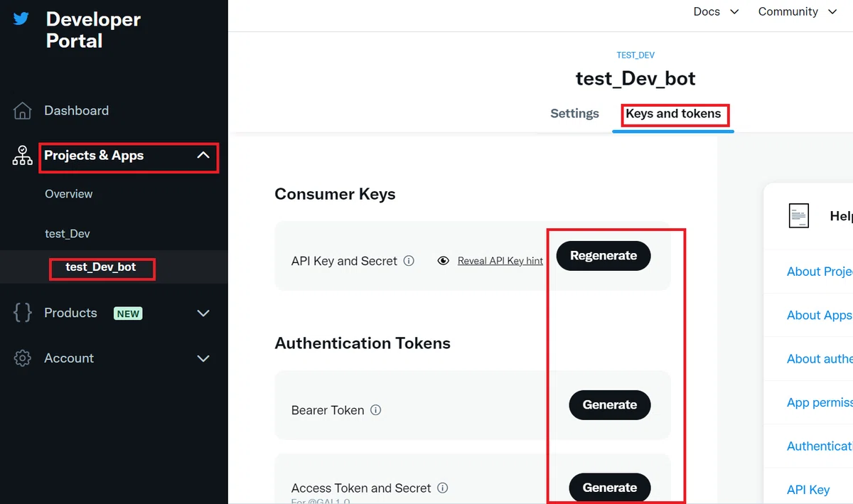Click the Authentication Tokens heading
The image size is (853, 504).
point(363,343)
